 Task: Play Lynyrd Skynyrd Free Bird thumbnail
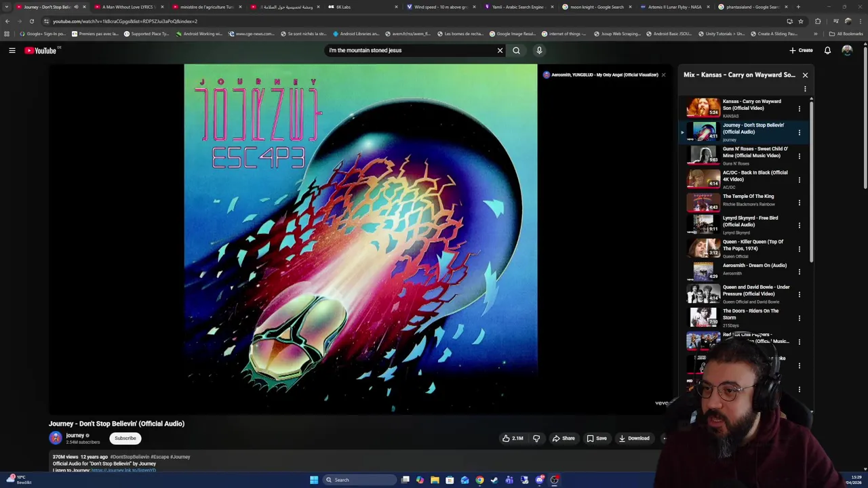[x=703, y=224]
